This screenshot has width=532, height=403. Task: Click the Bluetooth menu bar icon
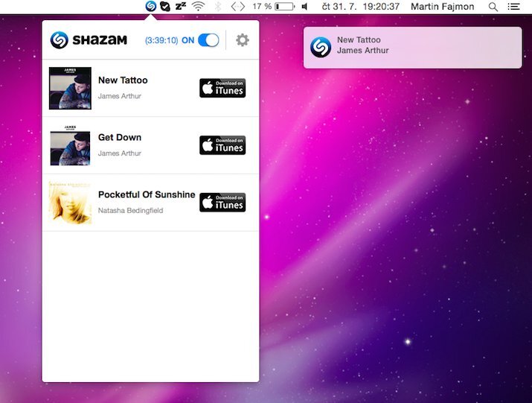point(218,6)
